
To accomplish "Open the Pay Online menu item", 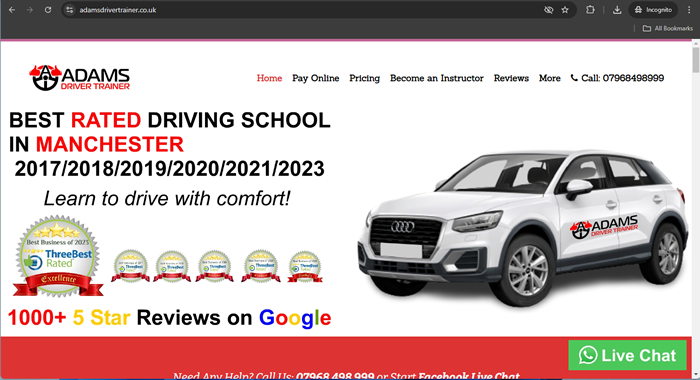I will click(316, 78).
